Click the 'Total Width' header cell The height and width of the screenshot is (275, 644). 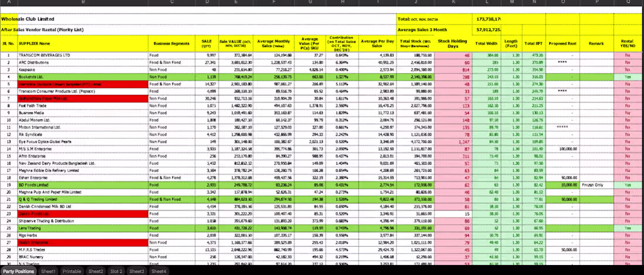pos(487,43)
